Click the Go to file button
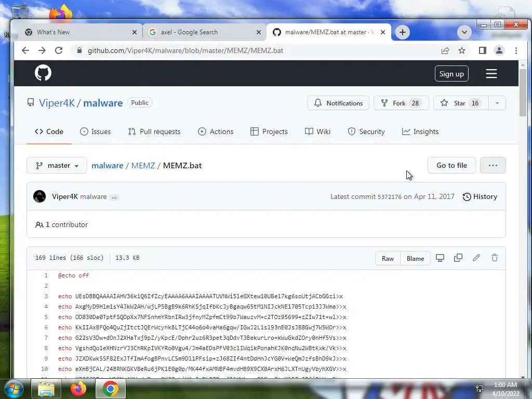The height and width of the screenshot is (399, 532). (x=451, y=165)
